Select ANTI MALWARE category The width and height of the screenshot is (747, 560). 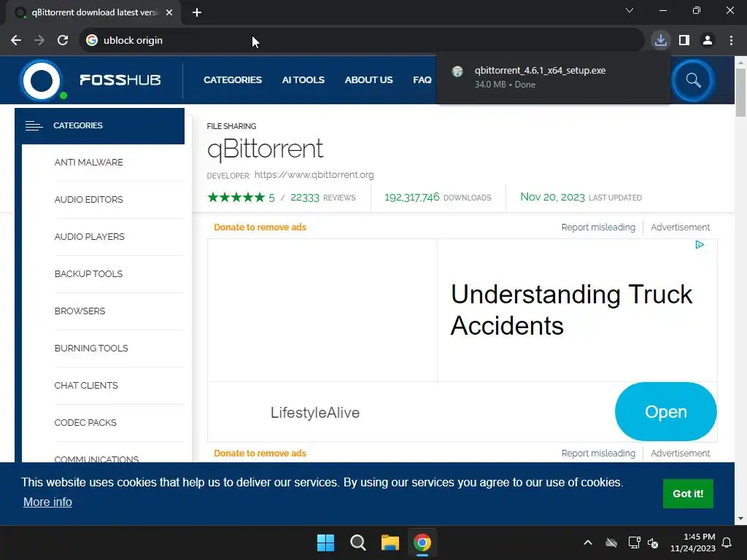pos(88,163)
